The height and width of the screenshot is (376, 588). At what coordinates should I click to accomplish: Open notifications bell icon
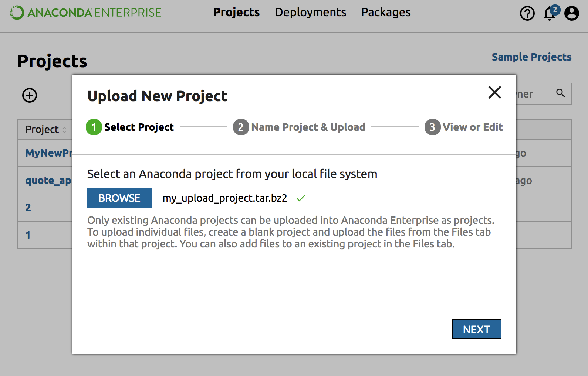550,14
